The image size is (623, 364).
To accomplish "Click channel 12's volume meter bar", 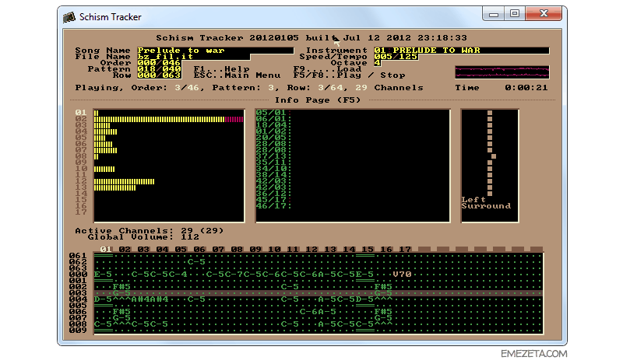I will [124, 181].
